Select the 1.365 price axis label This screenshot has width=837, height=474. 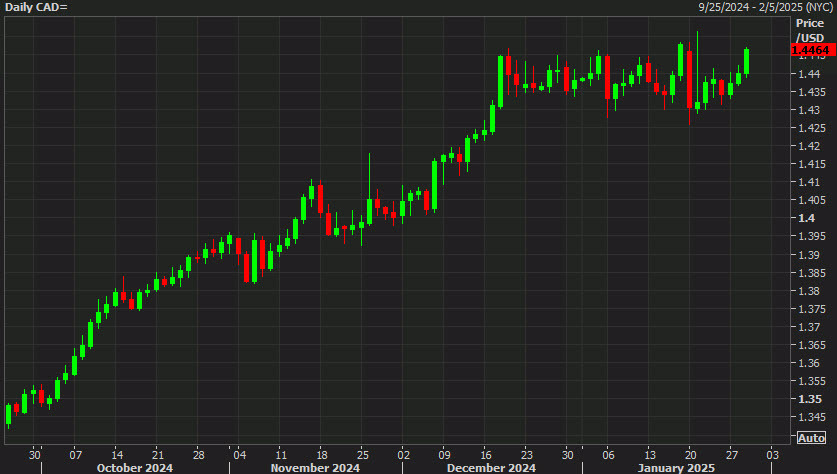[x=811, y=345]
